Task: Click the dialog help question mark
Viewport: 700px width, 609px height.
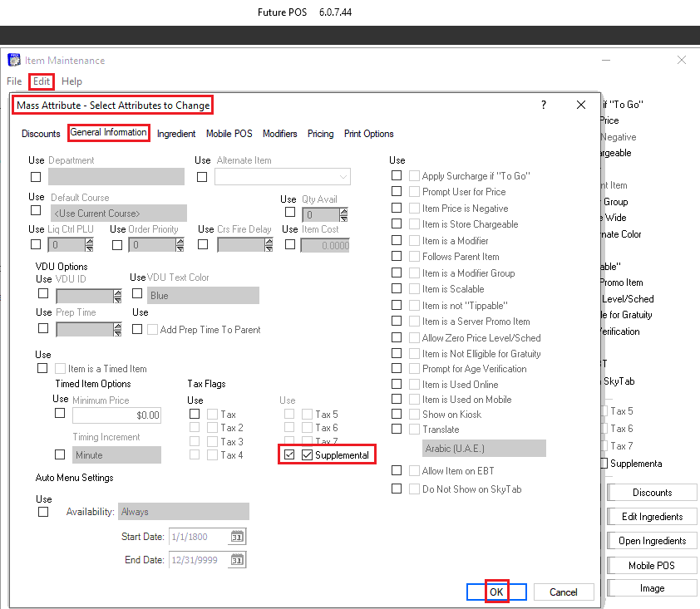Action: pos(544,105)
